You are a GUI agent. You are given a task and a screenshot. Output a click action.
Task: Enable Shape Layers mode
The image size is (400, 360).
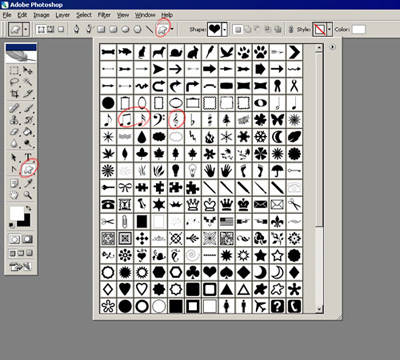pos(41,29)
